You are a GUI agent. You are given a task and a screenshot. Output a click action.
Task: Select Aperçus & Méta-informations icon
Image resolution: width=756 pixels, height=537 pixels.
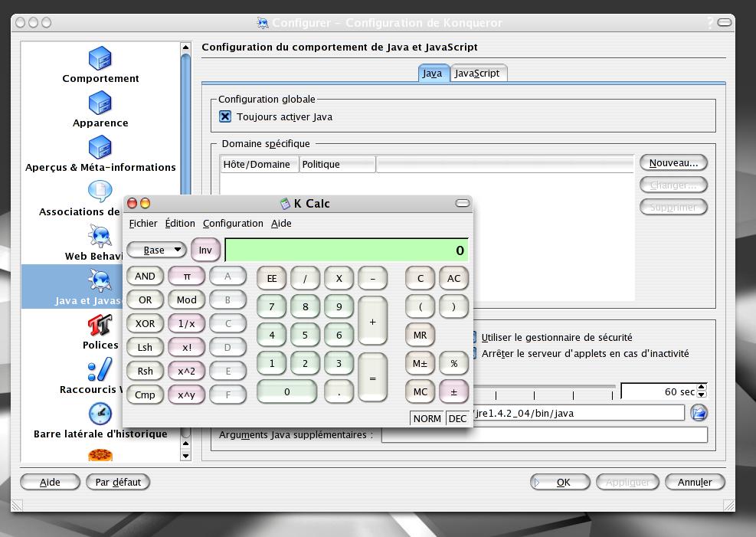(100, 147)
